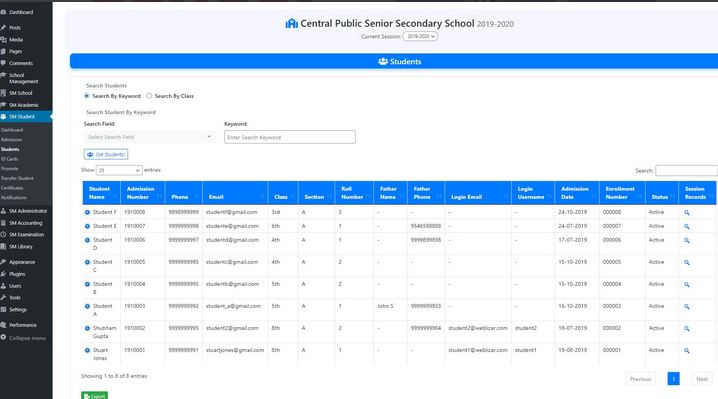Focus the table Search input box

point(686,170)
